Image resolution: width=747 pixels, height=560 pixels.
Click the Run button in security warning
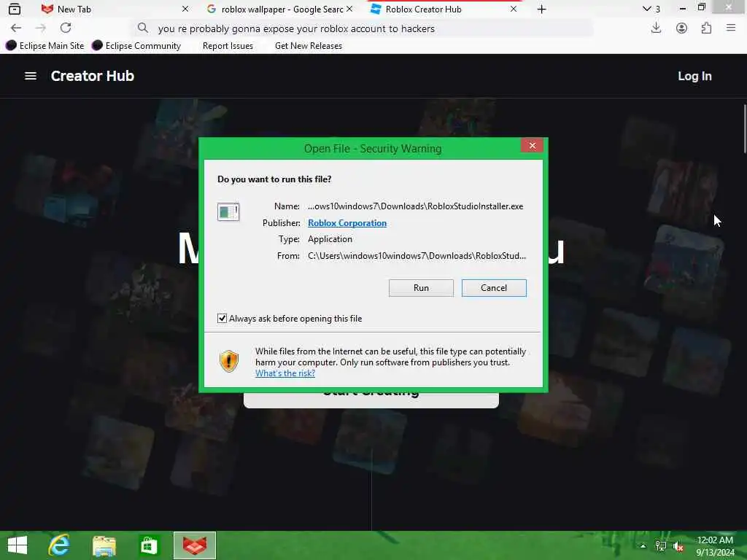421,287
